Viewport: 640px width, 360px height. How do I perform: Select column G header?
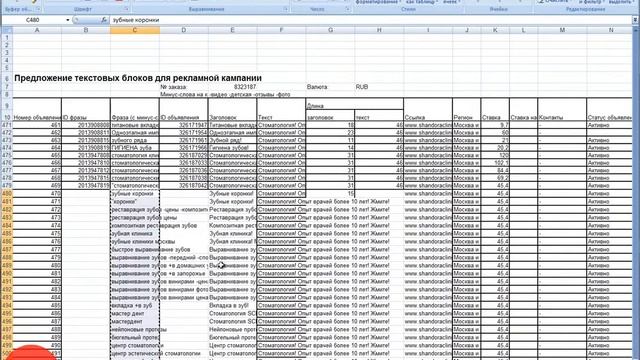pos(330,30)
